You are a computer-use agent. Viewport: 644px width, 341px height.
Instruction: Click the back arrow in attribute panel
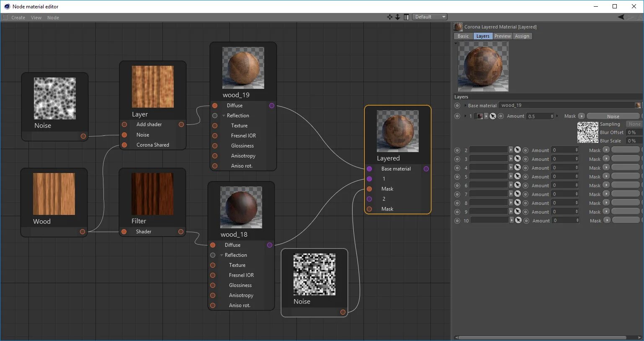pos(621,17)
